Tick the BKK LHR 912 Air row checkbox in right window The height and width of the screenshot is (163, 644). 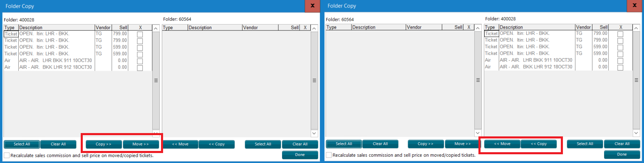[620, 67]
